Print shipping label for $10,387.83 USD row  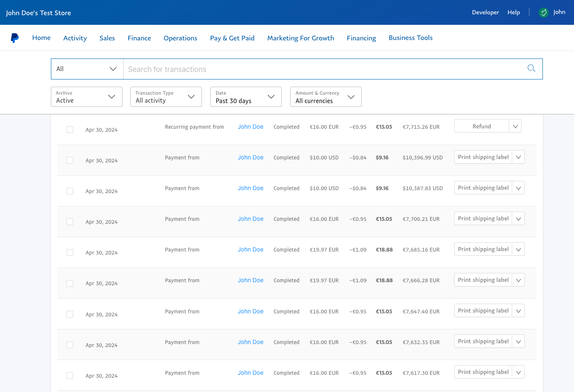tap(483, 188)
